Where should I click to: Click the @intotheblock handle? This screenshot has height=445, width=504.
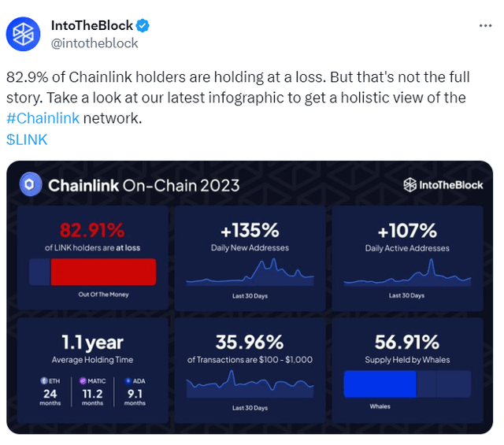tap(94, 43)
